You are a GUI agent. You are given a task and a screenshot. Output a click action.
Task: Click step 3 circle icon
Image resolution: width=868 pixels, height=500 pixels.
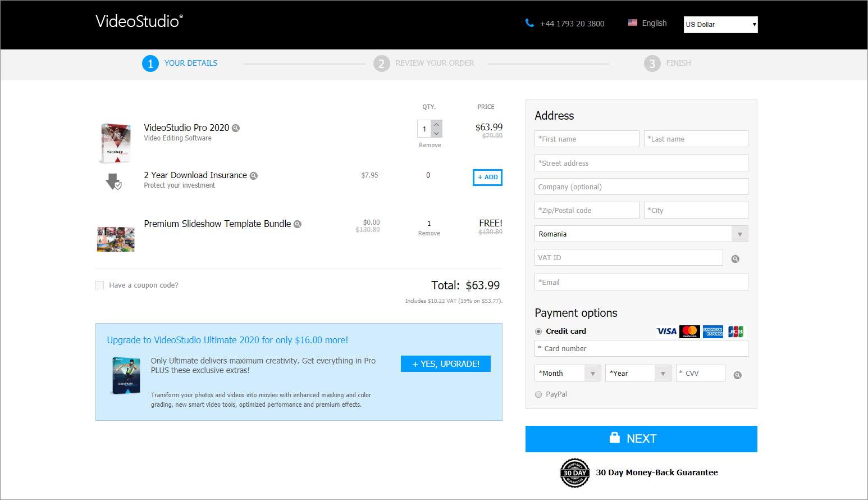coord(652,63)
